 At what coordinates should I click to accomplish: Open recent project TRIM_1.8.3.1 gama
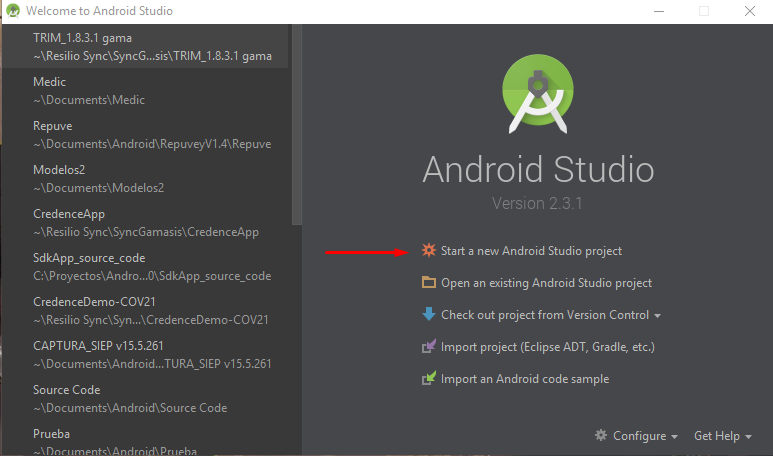click(x=146, y=46)
